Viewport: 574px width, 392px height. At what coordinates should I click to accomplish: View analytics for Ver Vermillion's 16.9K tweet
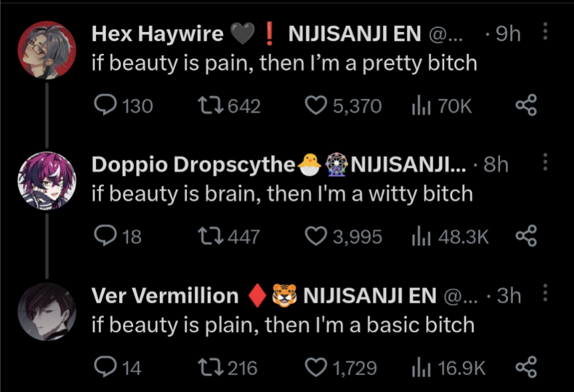tap(421, 367)
